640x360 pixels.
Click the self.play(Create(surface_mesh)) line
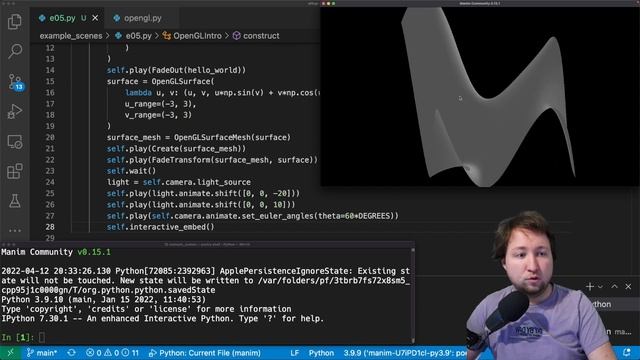click(176, 149)
